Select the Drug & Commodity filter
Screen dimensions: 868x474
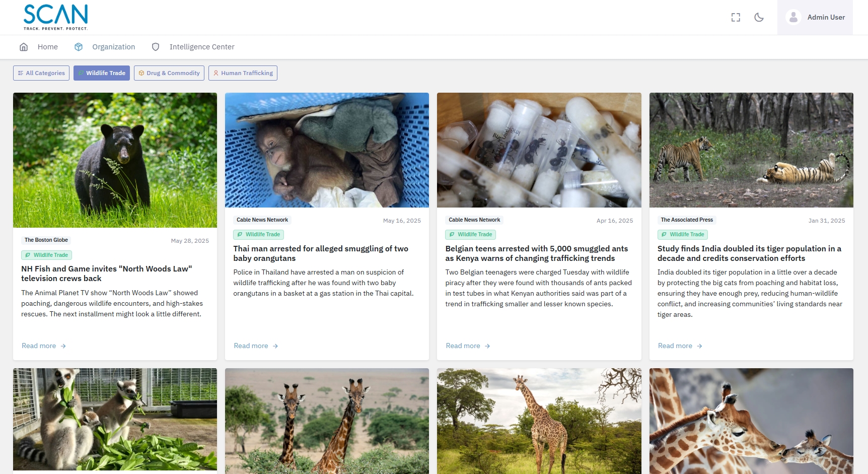point(169,73)
